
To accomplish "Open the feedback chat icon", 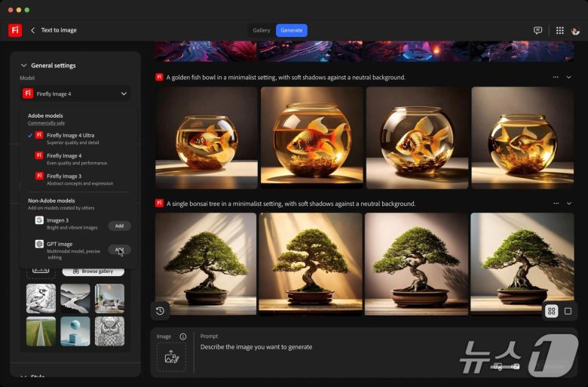I will (537, 30).
